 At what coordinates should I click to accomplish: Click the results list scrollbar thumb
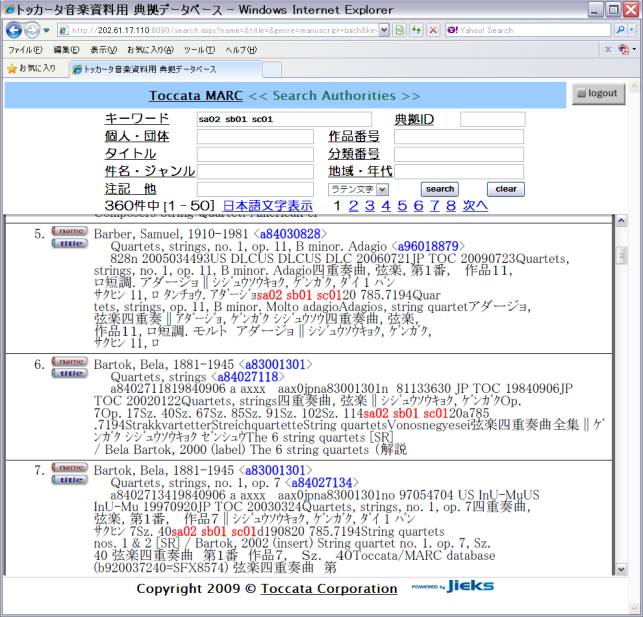pos(621,256)
